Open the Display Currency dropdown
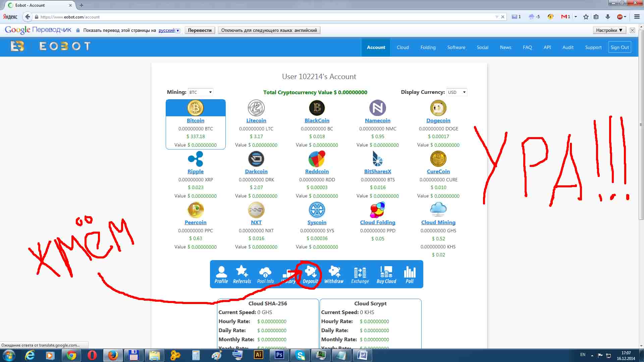 click(x=457, y=92)
